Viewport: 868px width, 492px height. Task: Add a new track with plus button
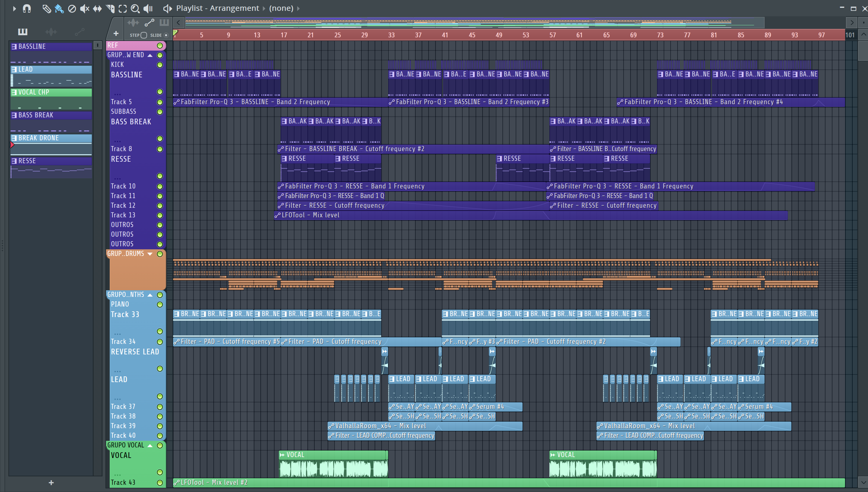tap(116, 33)
